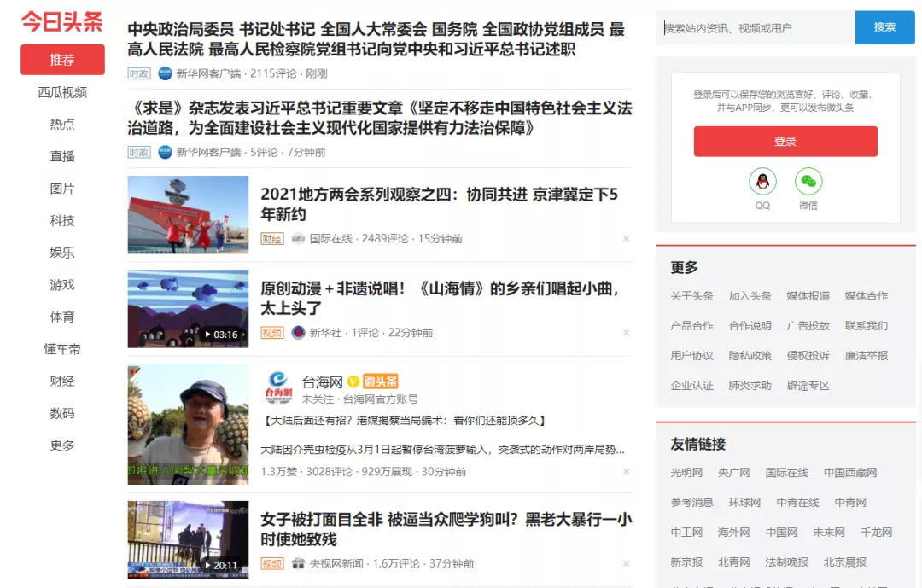Click the 央视网新闻 source icon

(x=299, y=563)
